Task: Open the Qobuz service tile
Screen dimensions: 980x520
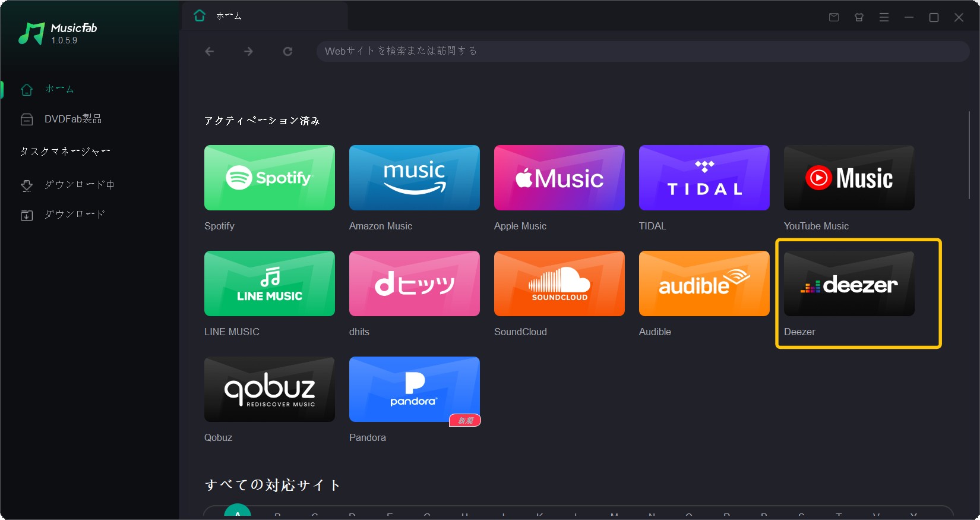Action: click(270, 389)
